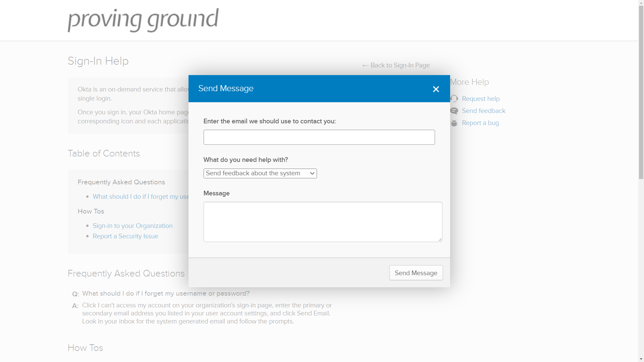Image resolution: width=644 pixels, height=362 pixels.
Task: Click the dropdown chevron on the help topic selector
Action: point(311,173)
